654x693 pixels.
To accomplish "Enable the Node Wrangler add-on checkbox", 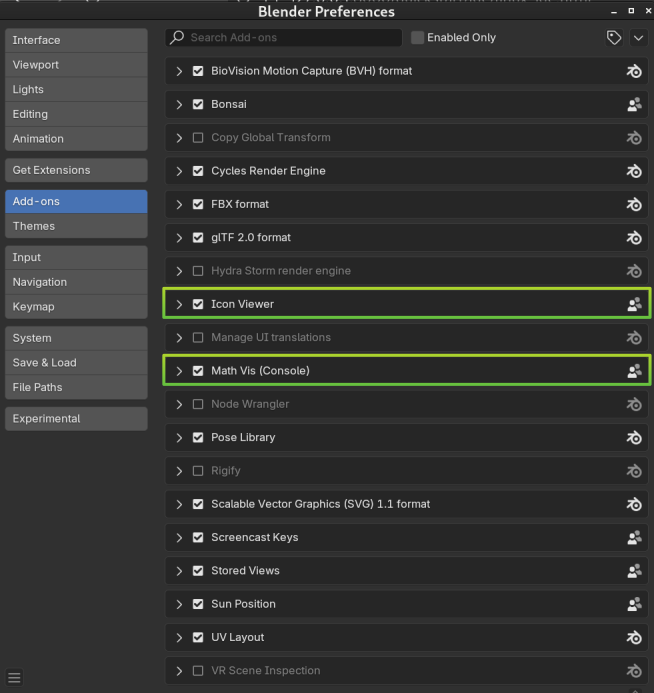I will point(198,404).
